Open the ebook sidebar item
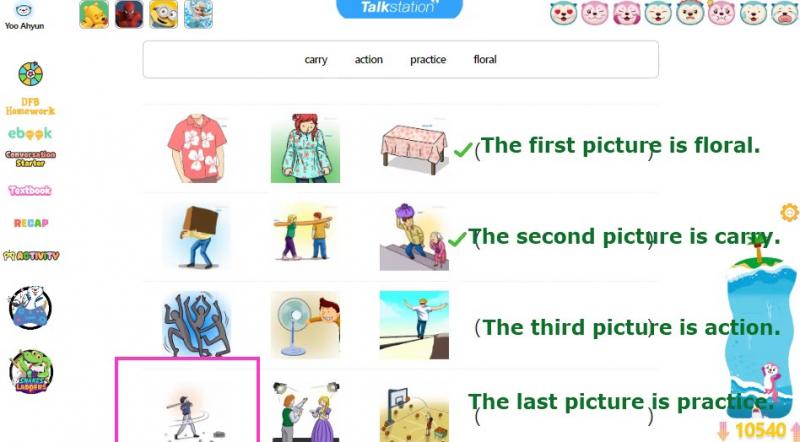This screenshot has width=800, height=442. pyautogui.click(x=30, y=133)
